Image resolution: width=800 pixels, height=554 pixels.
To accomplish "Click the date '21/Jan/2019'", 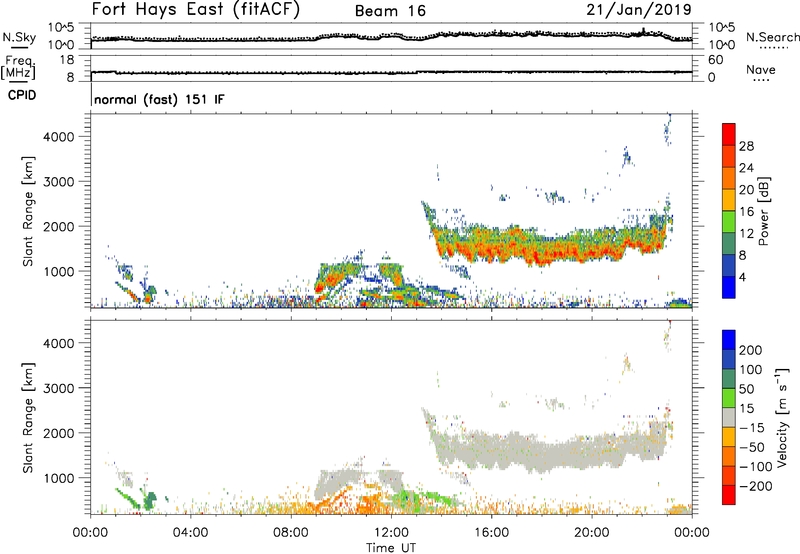I will 639,9.
